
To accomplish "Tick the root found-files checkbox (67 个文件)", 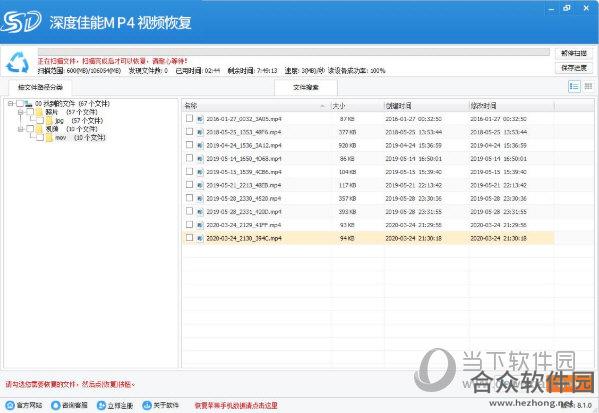I will 20,104.
